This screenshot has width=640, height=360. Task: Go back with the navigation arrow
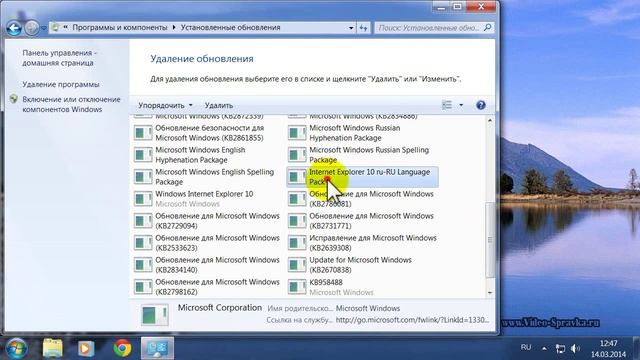14,28
